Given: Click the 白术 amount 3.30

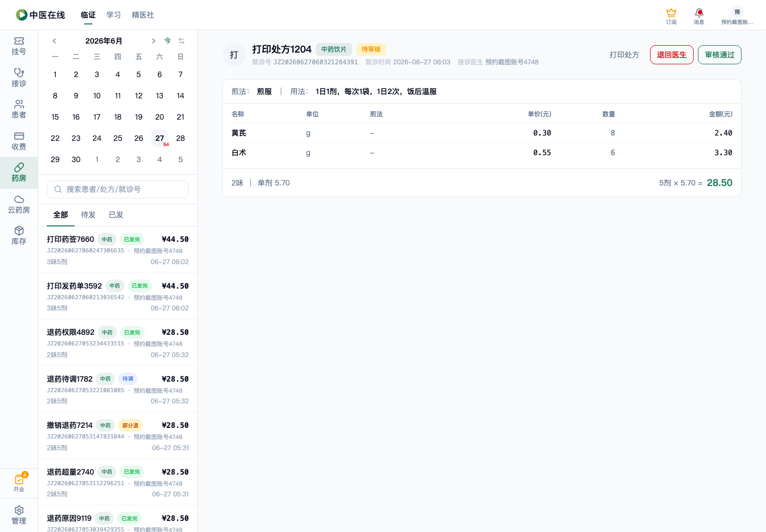Looking at the screenshot, I should tap(723, 153).
